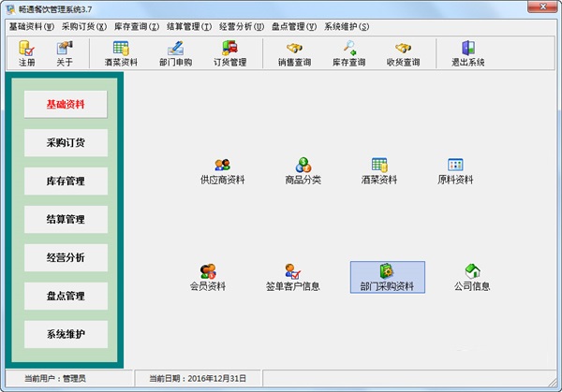The height and width of the screenshot is (392, 562).
Task: Open the 库存查询(Z) menu
Action: (137, 26)
